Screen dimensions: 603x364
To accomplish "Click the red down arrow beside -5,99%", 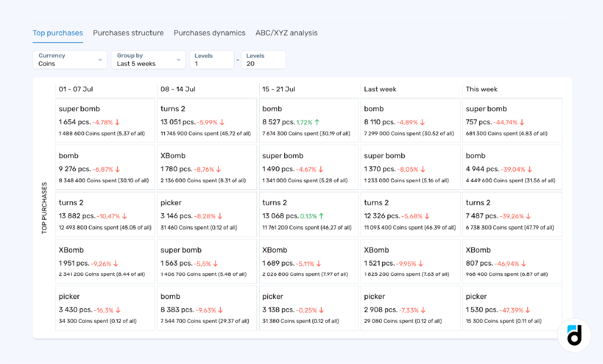I will (222, 122).
